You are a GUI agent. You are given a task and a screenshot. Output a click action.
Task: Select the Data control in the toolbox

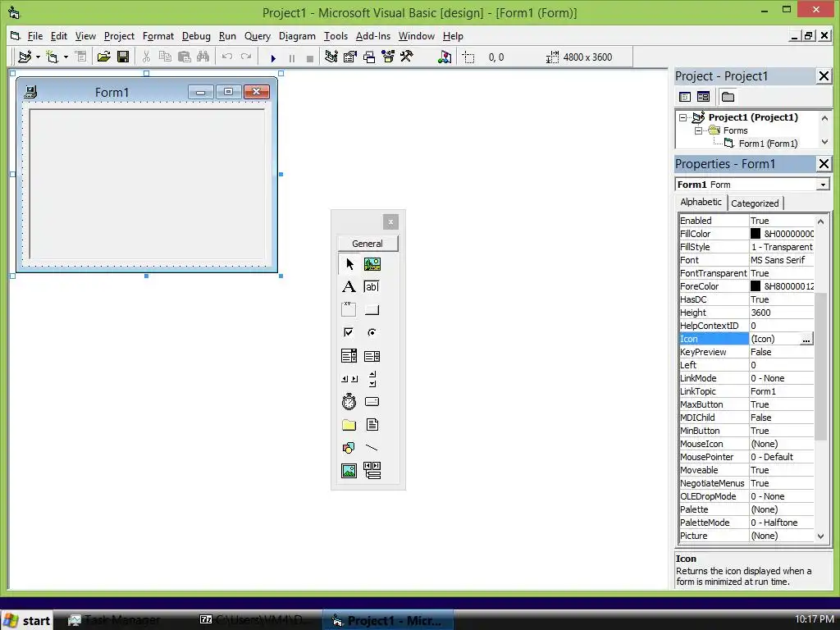tap(372, 471)
